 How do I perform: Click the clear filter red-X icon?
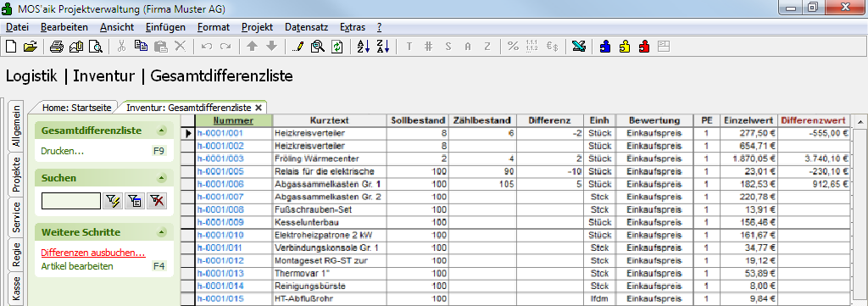tap(157, 201)
